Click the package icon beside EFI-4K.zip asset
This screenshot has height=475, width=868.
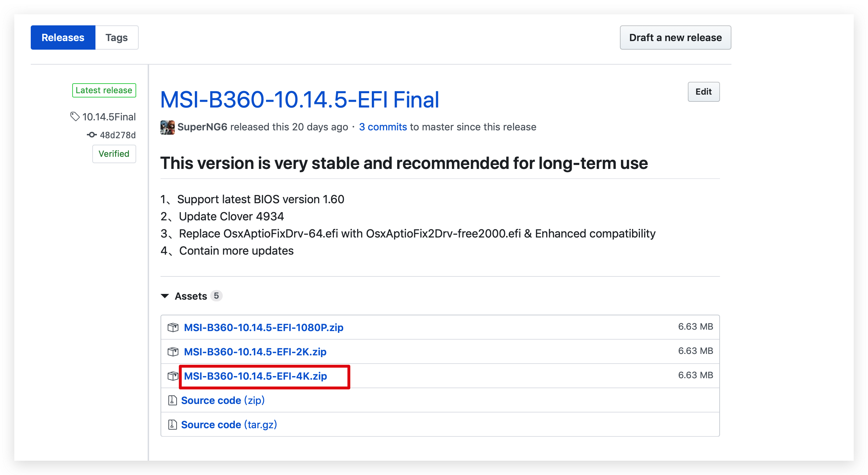[x=173, y=376]
